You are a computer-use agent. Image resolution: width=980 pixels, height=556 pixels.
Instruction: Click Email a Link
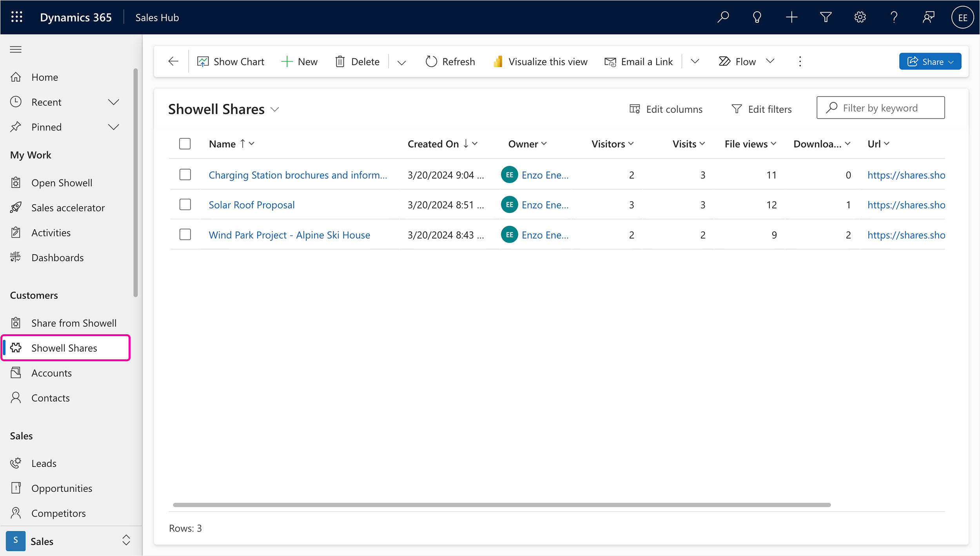[x=639, y=62]
